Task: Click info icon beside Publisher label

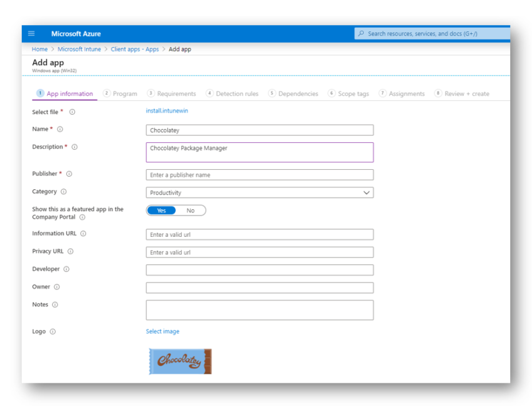Action: click(x=69, y=174)
